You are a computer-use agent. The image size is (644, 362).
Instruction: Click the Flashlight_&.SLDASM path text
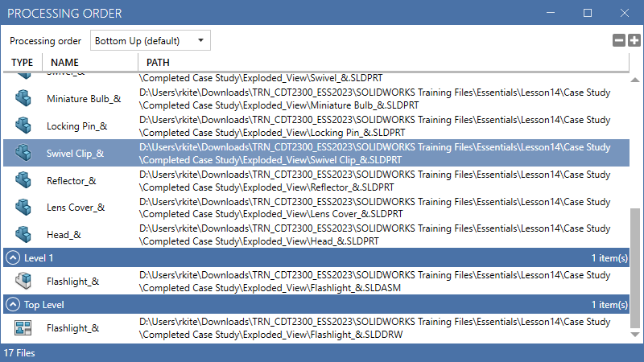374,281
